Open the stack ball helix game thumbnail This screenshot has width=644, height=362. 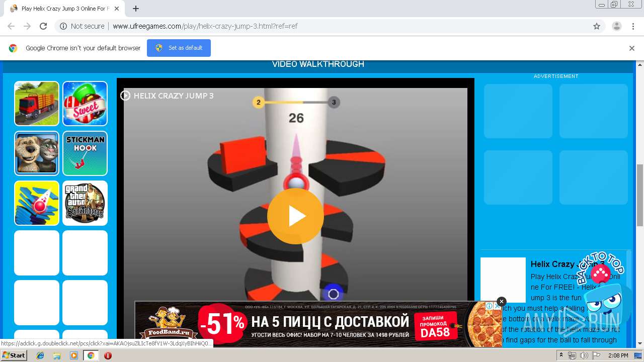click(37, 203)
